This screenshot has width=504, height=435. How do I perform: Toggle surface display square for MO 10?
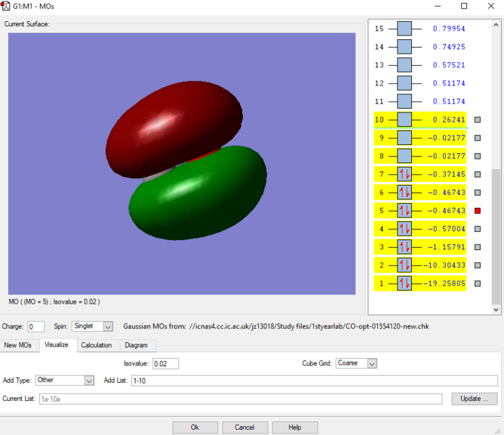point(478,120)
